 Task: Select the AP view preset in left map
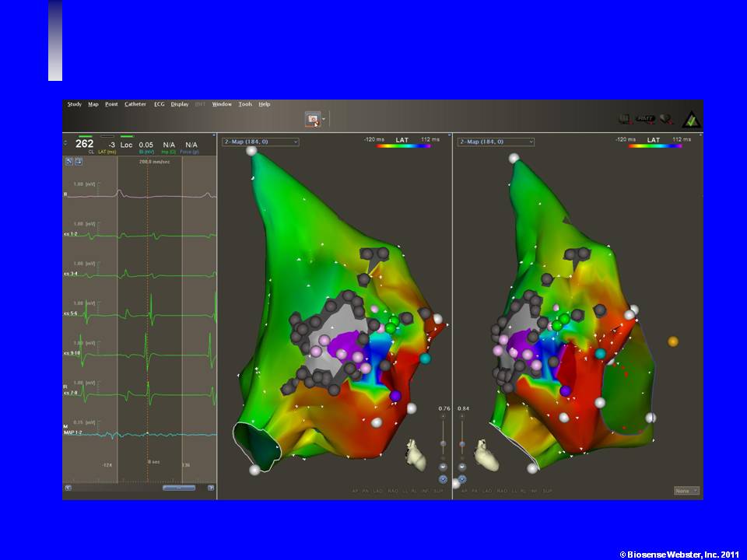pos(356,492)
